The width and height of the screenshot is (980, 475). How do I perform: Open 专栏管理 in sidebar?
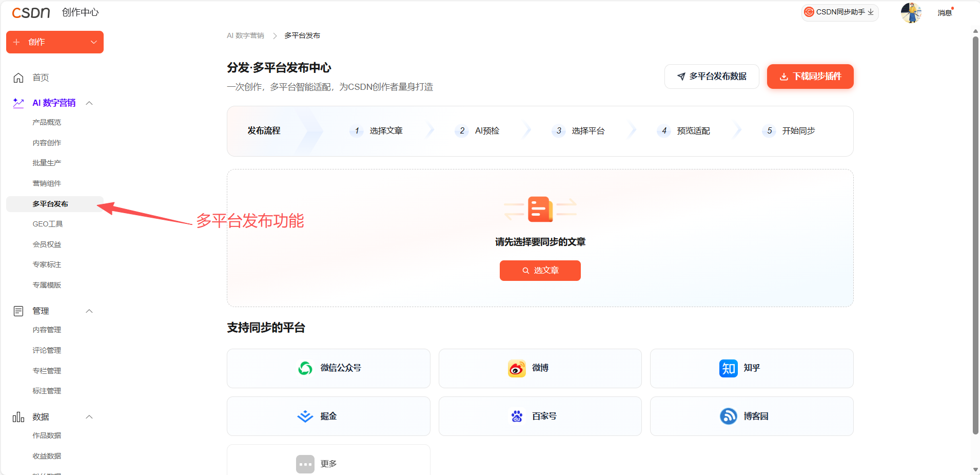point(47,371)
